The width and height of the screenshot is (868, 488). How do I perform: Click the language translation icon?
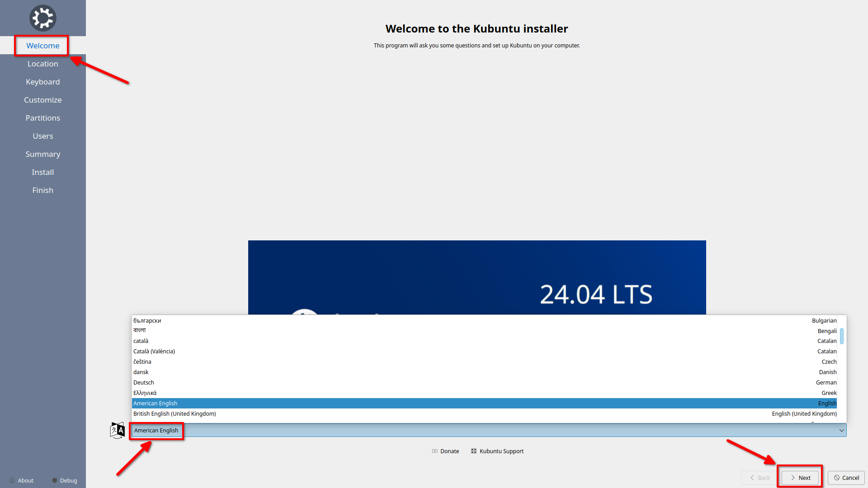[x=117, y=430]
